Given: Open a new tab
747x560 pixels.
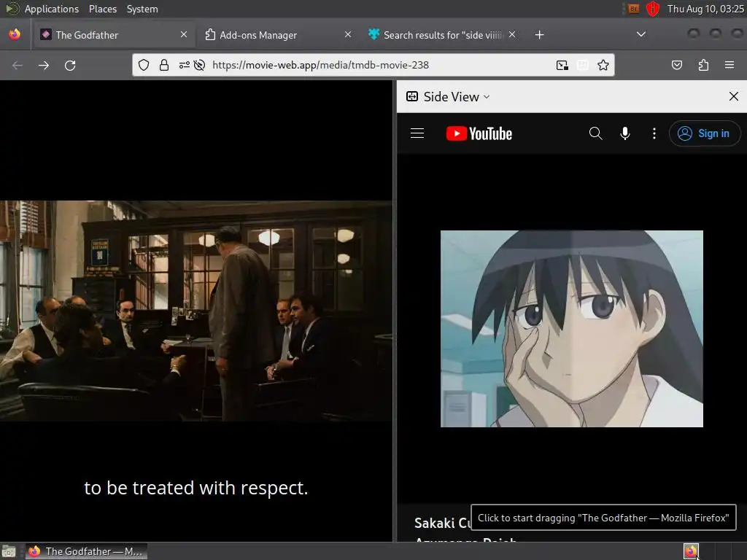Looking at the screenshot, I should [x=539, y=35].
